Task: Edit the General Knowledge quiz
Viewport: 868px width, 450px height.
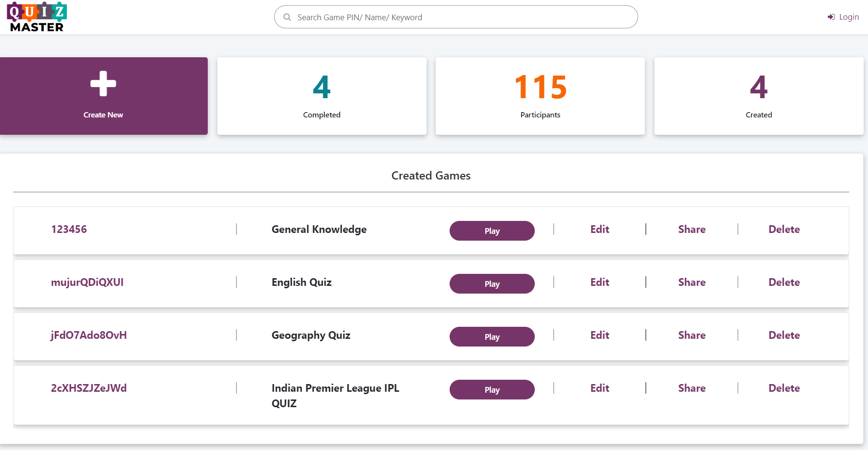Action: click(x=599, y=229)
